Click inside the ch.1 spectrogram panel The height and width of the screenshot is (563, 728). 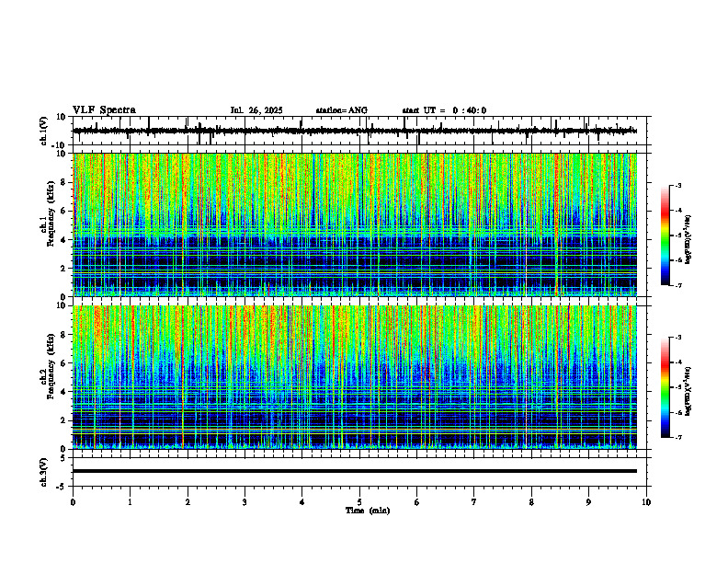(x=355, y=224)
